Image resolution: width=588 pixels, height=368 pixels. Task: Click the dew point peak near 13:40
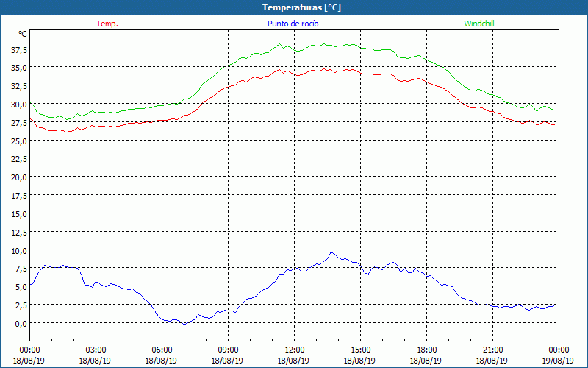(331, 252)
